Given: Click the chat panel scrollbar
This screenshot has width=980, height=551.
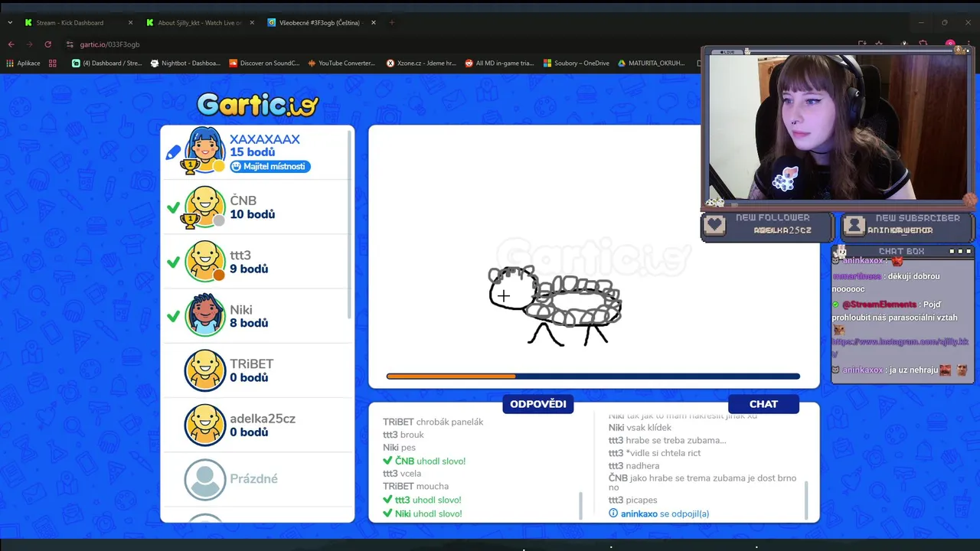Looking at the screenshot, I should click(805, 500).
